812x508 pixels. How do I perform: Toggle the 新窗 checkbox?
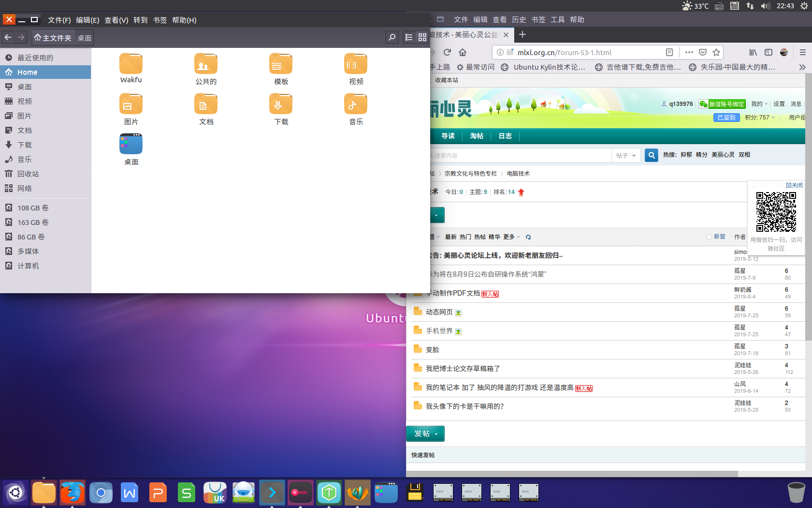coord(709,237)
